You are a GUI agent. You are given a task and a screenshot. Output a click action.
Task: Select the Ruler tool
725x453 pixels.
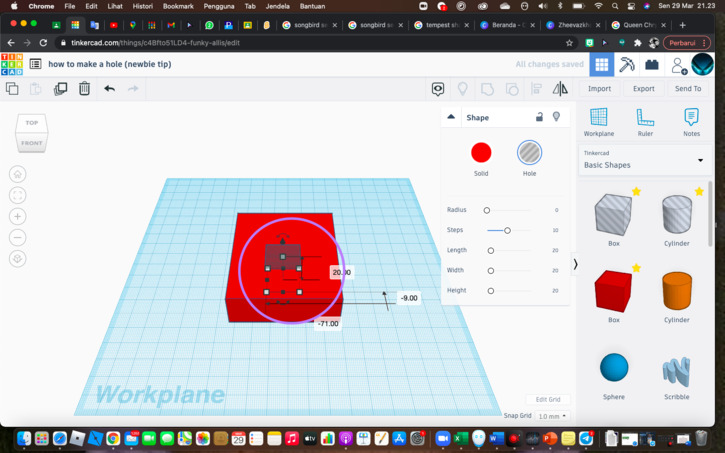(645, 122)
